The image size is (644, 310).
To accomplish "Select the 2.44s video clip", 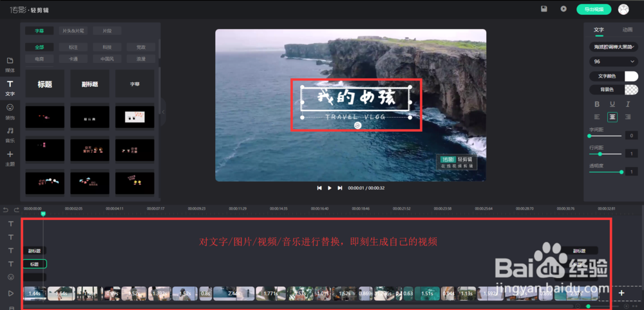I will [x=233, y=293].
